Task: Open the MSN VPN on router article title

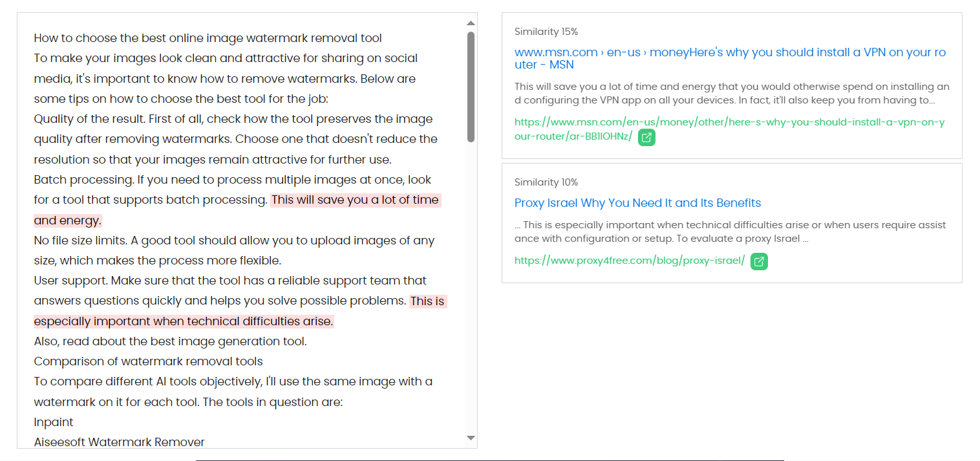Action: tap(730, 58)
